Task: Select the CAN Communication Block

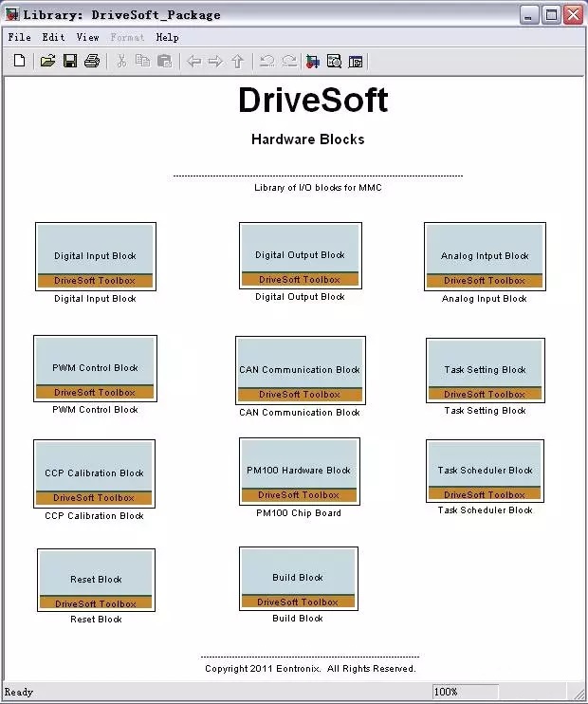Action: pyautogui.click(x=301, y=370)
